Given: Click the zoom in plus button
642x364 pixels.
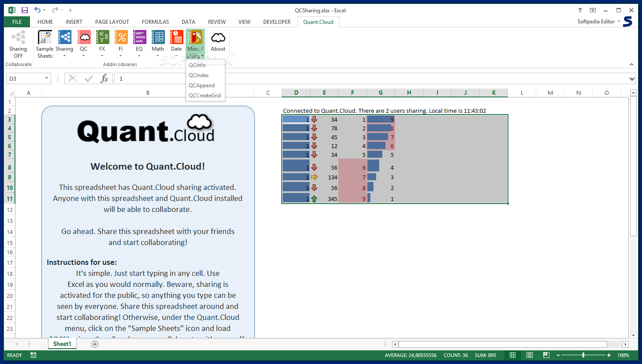Looking at the screenshot, I should point(609,355).
